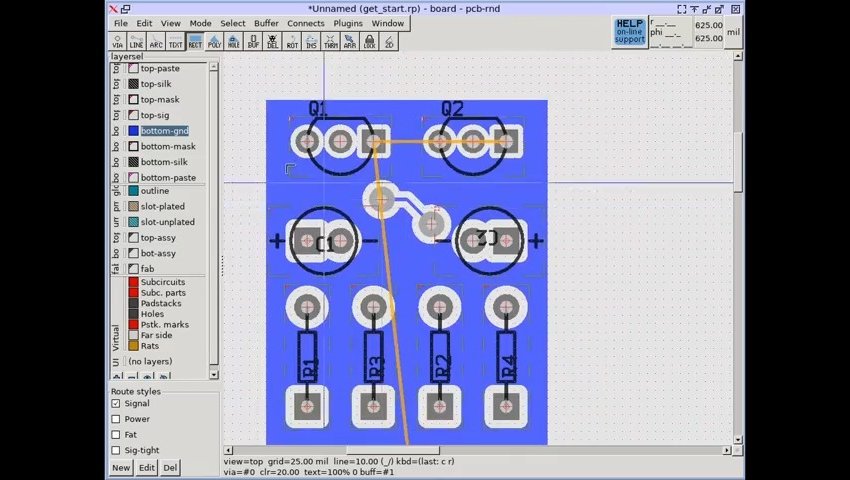
Task: Select the RECT tool
Action: (195, 42)
